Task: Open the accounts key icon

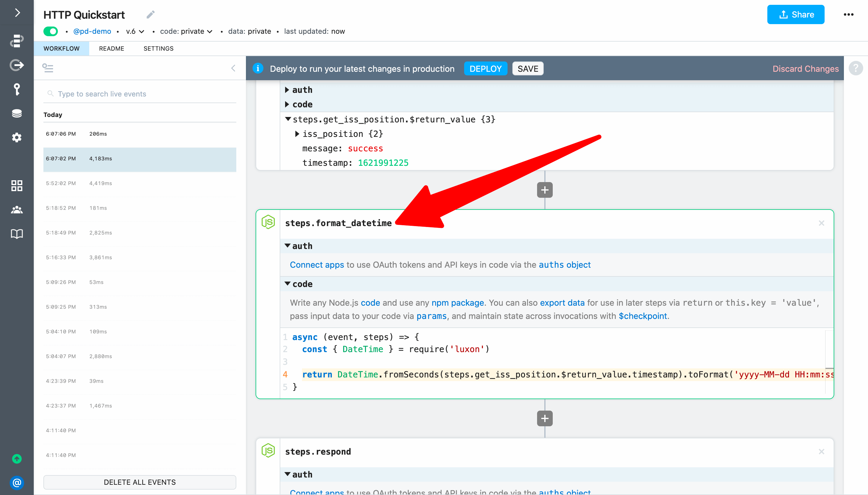Action: 17,89
